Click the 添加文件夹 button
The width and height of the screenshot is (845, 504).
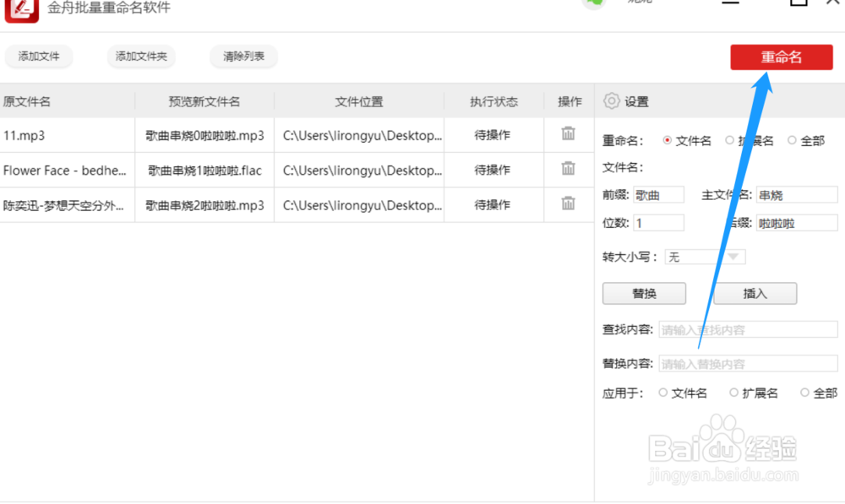coord(140,57)
